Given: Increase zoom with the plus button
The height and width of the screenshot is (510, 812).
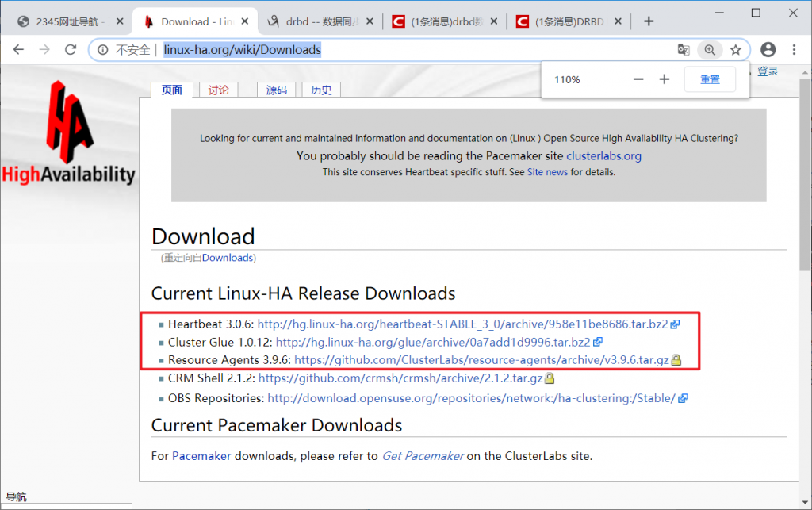Looking at the screenshot, I should 665,79.
